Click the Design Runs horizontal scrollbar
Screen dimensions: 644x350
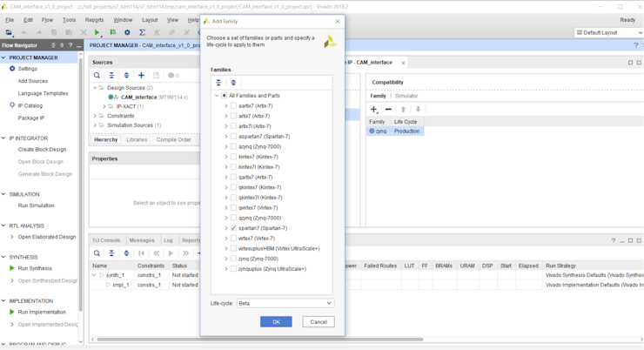[x=259, y=340]
